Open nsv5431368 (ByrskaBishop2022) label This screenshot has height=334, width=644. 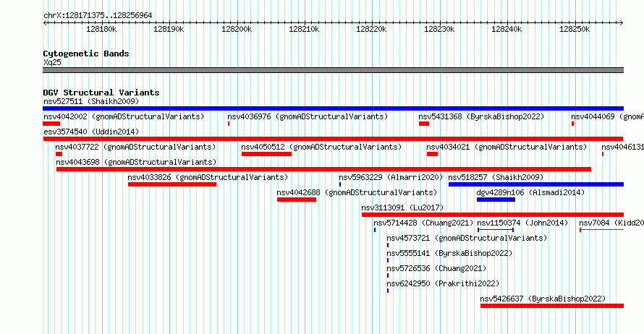tap(481, 116)
